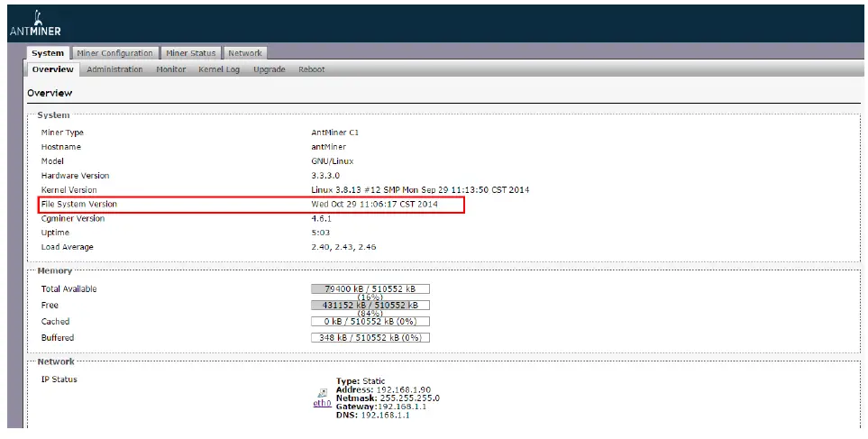Select the Netmask '255.255.255.0' text

[x=409, y=398]
